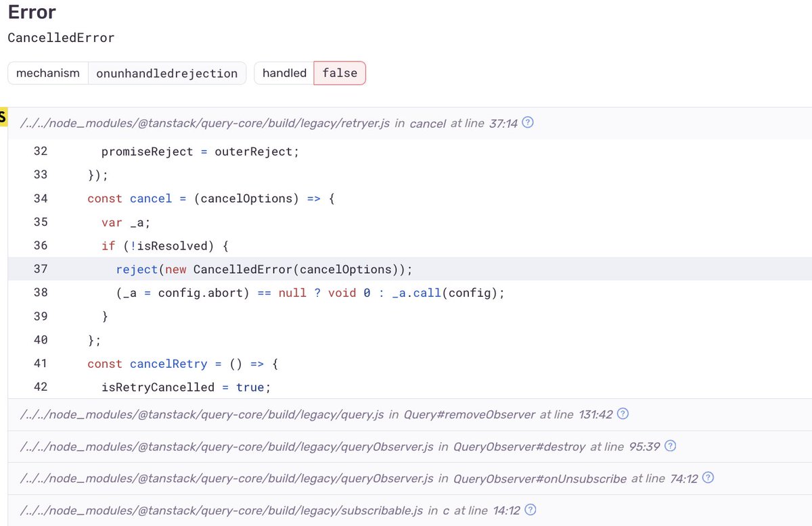
Task: Click the false tag value
Action: pos(340,73)
